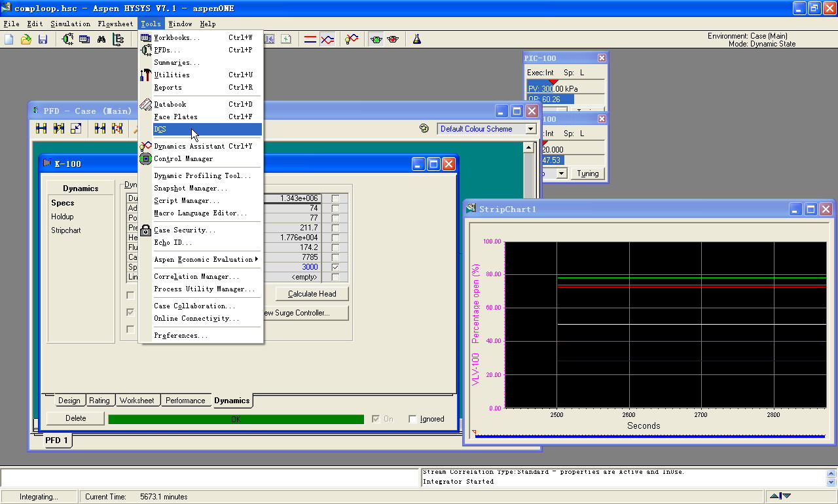The image size is (838, 504).
Task: Click the Open Case folder icon
Action: coord(26,39)
